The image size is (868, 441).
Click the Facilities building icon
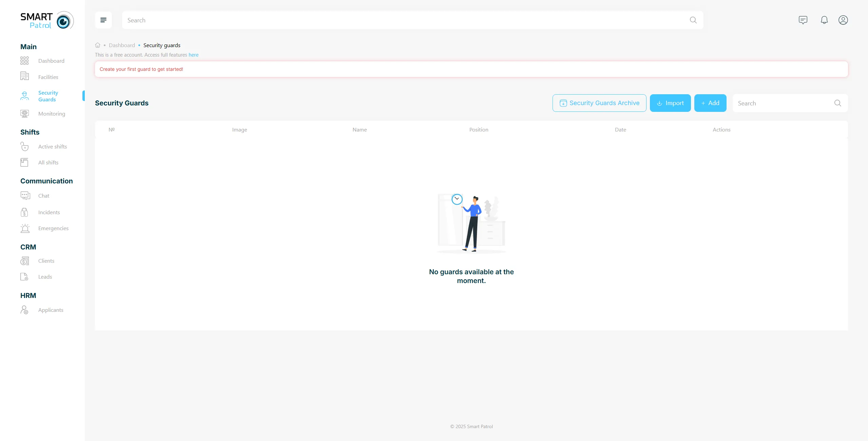(24, 76)
